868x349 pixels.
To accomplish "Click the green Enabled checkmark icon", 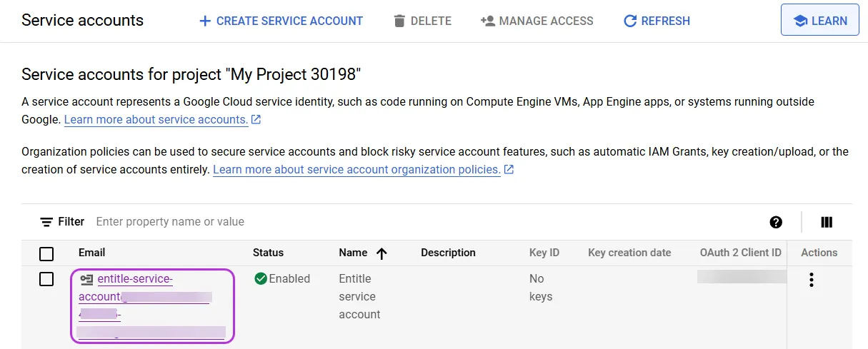I will coord(261,278).
